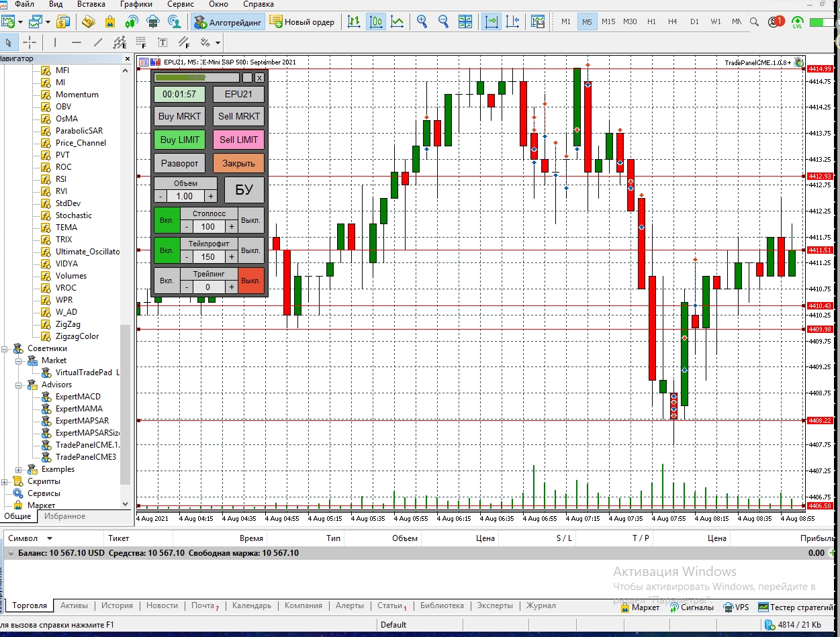Click the trade panel progress bar

point(197,77)
